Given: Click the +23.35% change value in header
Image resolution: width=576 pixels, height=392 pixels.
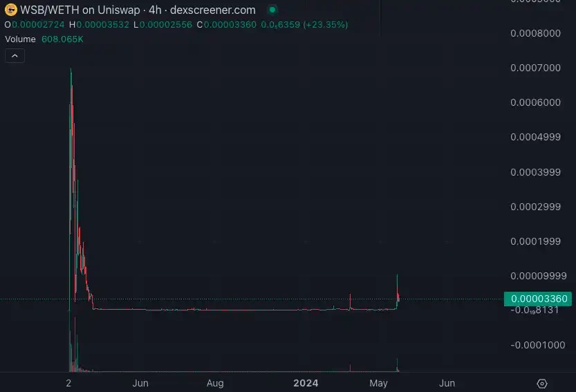Looking at the screenshot, I should (325, 25).
